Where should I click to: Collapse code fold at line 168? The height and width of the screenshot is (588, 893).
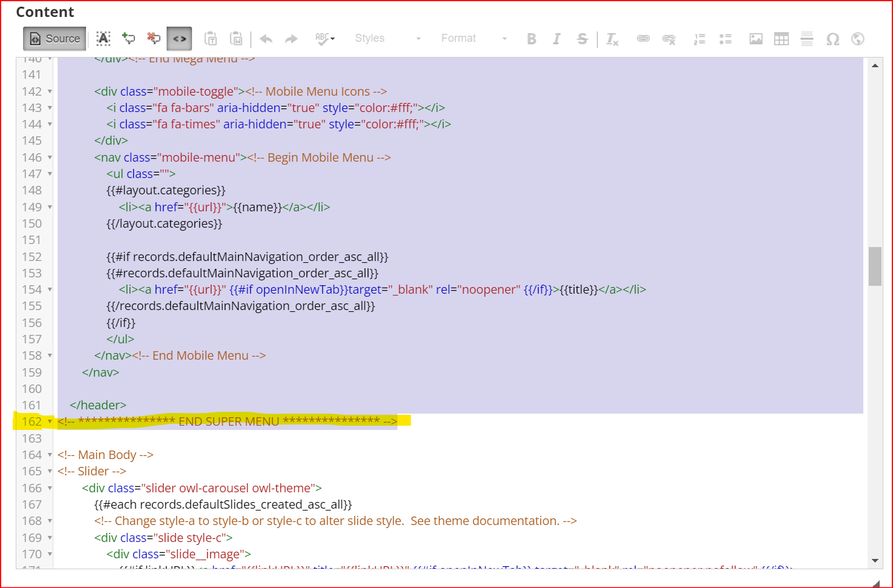pos(50,521)
